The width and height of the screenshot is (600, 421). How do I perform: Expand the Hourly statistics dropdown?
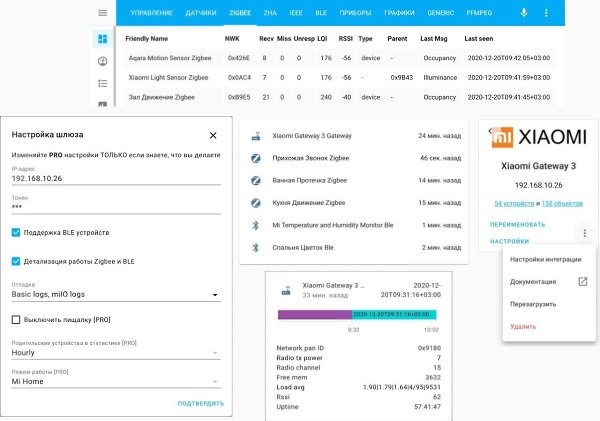pos(116,352)
